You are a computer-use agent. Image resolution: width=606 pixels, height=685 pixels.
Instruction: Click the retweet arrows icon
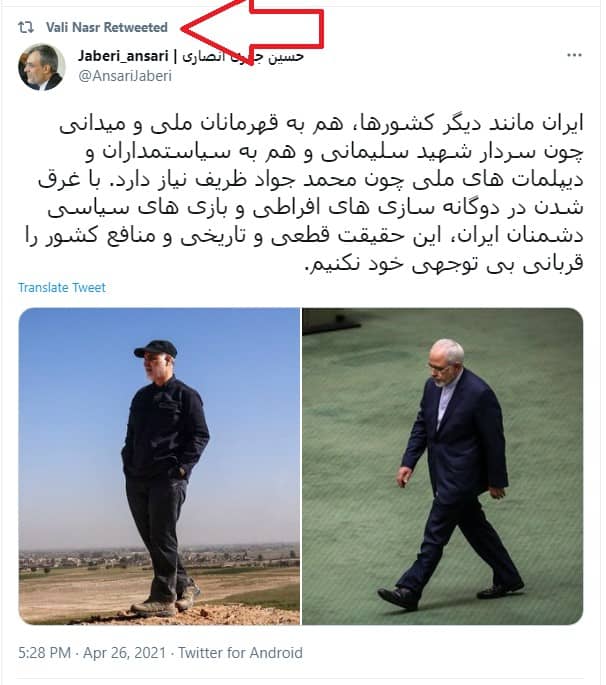click(x=26, y=28)
